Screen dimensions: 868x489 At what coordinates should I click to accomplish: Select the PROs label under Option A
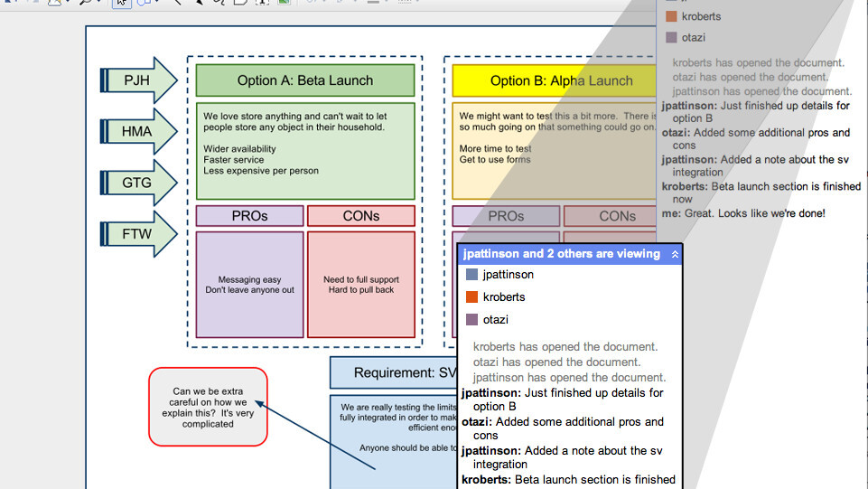click(249, 216)
